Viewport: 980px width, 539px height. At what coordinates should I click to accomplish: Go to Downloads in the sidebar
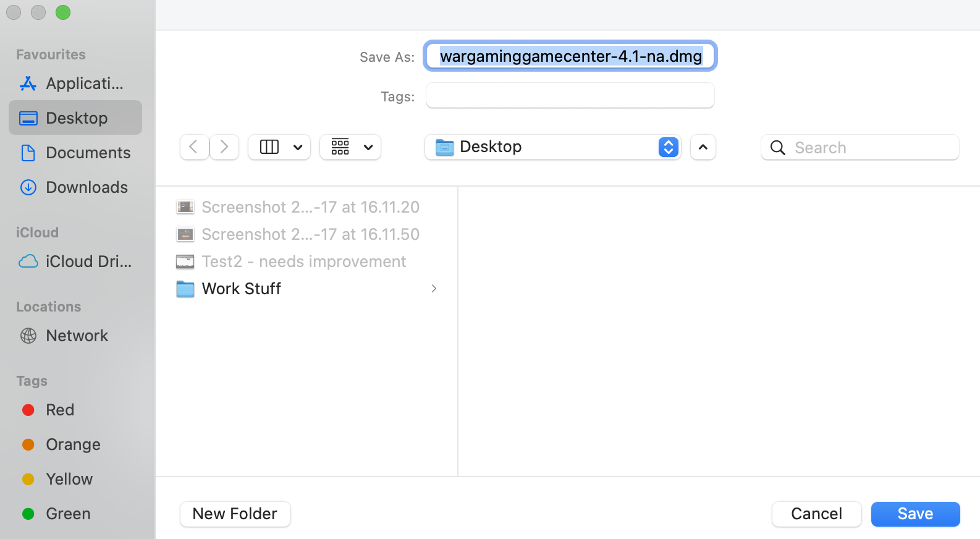tap(75, 187)
